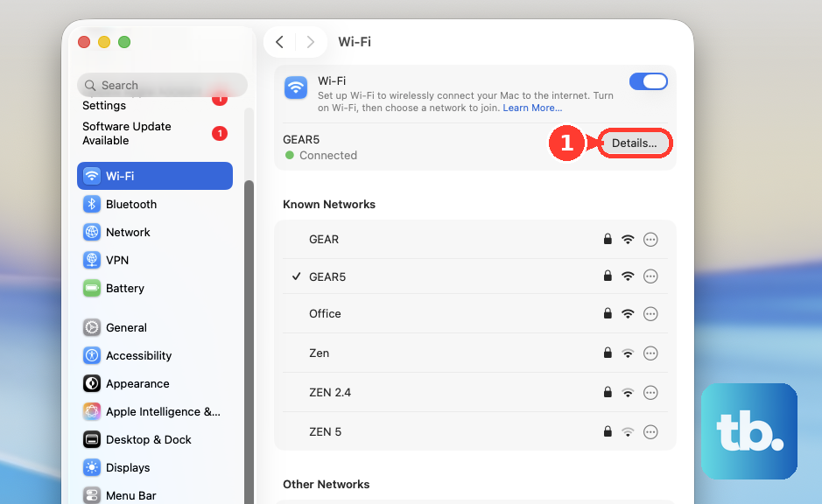Click the Apple Intelligence sidebar icon
This screenshot has height=504, width=822.
pyautogui.click(x=92, y=412)
